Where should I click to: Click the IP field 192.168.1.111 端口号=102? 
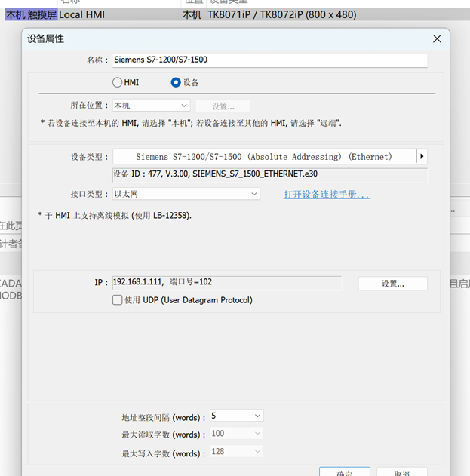pyautogui.click(x=227, y=283)
